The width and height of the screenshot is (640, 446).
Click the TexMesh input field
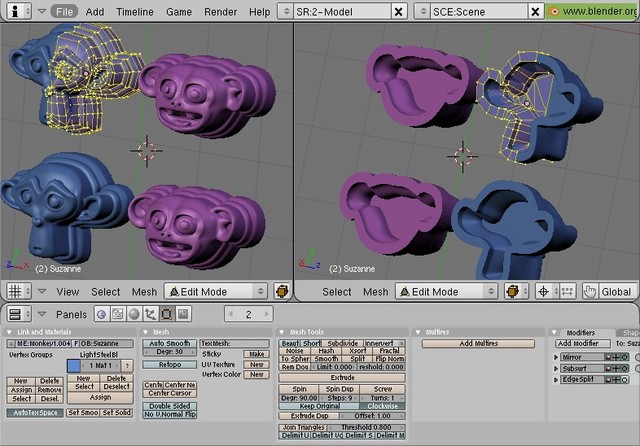(235, 344)
